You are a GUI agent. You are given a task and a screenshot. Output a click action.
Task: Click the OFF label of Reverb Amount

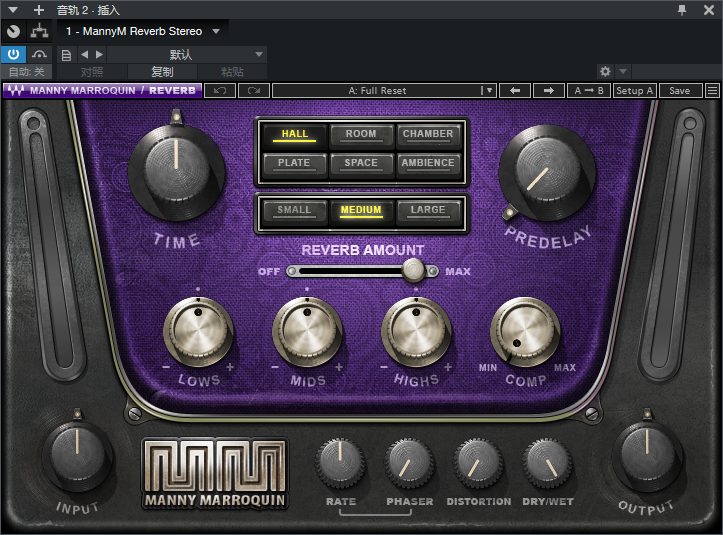coord(269,272)
